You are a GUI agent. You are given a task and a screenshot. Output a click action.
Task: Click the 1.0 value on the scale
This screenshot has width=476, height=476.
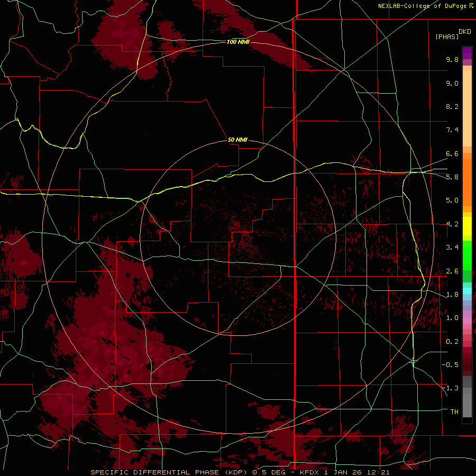(452, 318)
